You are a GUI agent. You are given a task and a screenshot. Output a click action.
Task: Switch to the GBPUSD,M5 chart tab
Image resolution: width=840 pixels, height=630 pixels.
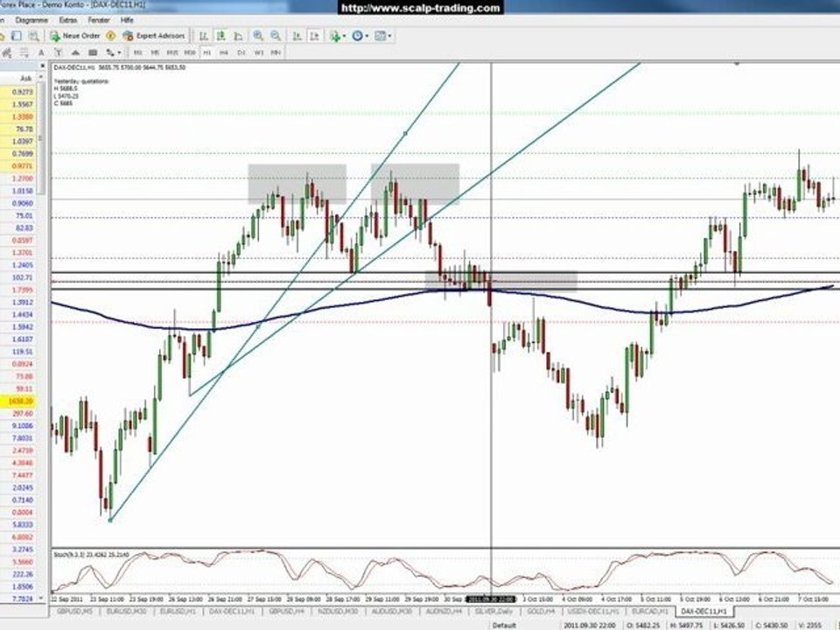74,612
